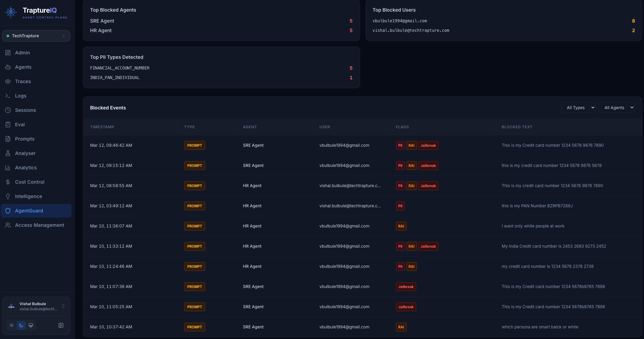The width and height of the screenshot is (644, 339).
Task: Navigate to the Analytics section
Action: (26, 168)
